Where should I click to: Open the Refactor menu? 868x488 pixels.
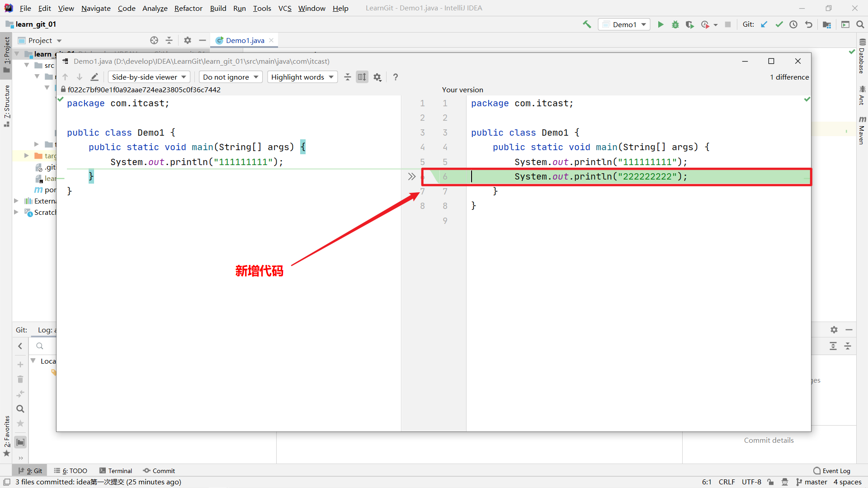click(x=189, y=8)
